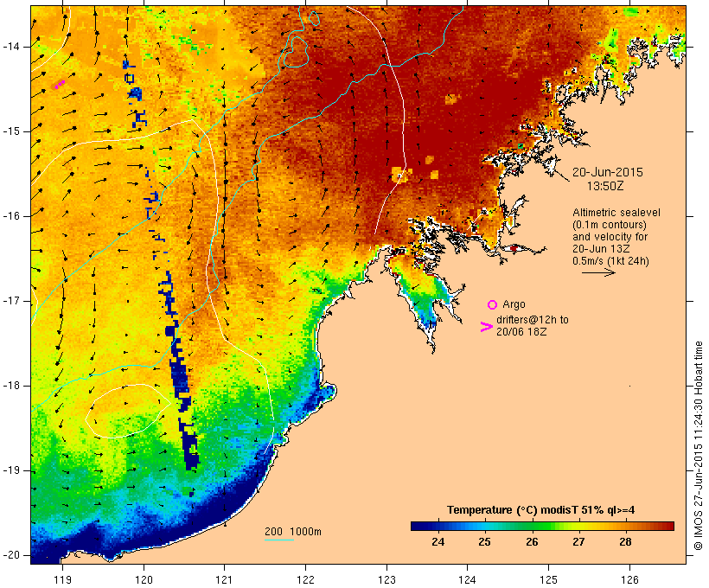Click the latitude label -14
The width and height of the screenshot is (709, 588).
[x=10, y=47]
